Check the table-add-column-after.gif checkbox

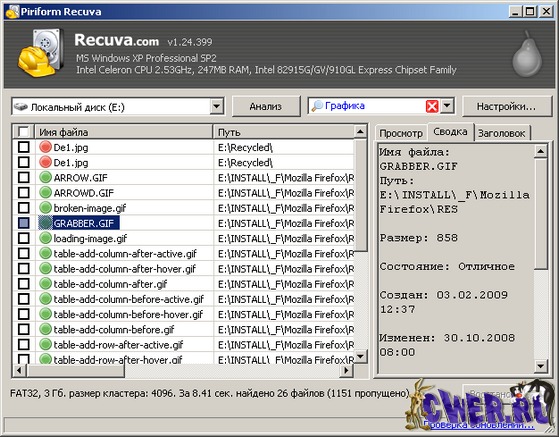(x=24, y=283)
